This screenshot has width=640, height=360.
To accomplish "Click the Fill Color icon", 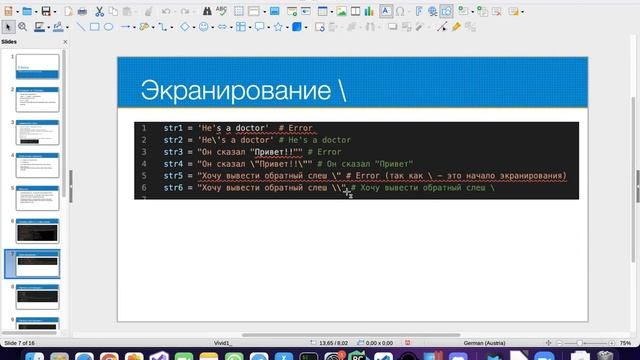I will tap(58, 27).
